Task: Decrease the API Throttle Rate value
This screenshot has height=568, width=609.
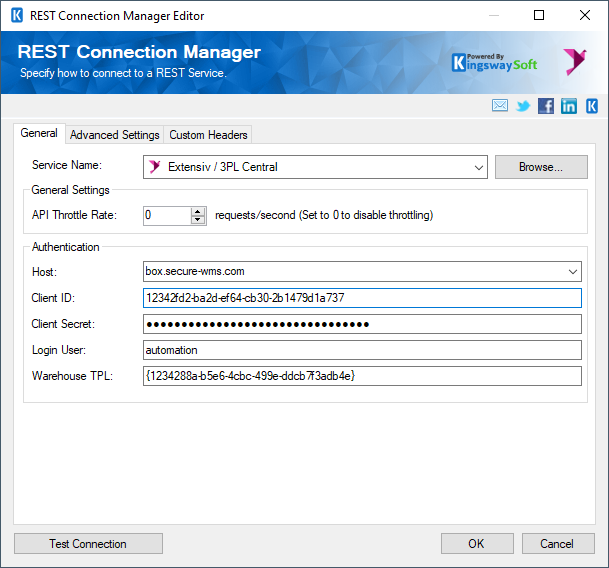Action: coord(198,220)
